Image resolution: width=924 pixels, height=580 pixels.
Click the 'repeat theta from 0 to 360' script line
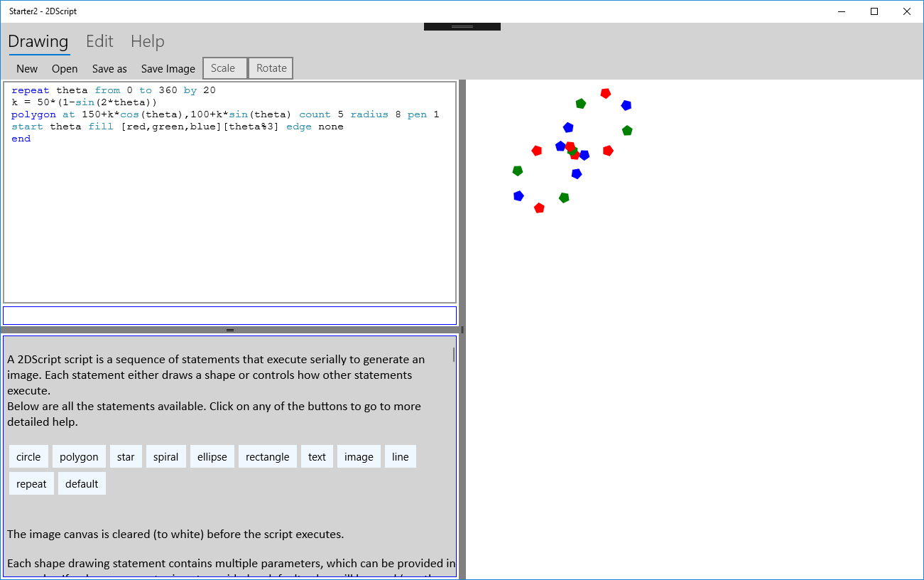pos(114,90)
